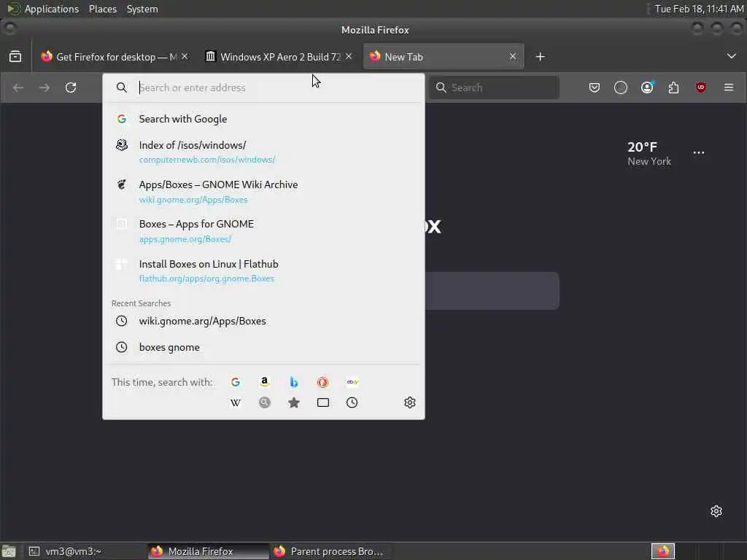Select recent search boxes gnome

coord(263,347)
